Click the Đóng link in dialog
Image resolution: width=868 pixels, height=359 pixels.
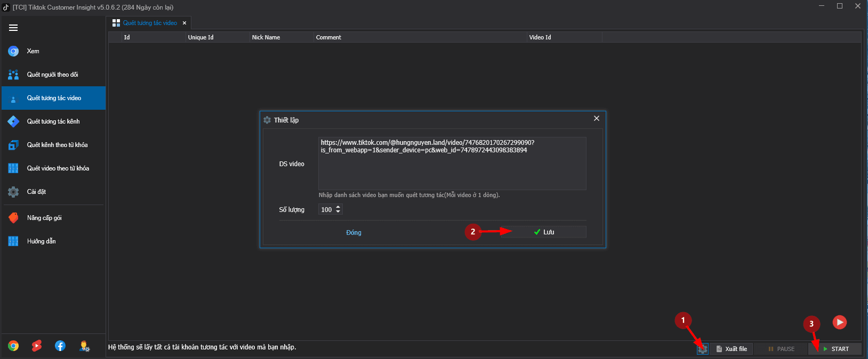pos(353,233)
